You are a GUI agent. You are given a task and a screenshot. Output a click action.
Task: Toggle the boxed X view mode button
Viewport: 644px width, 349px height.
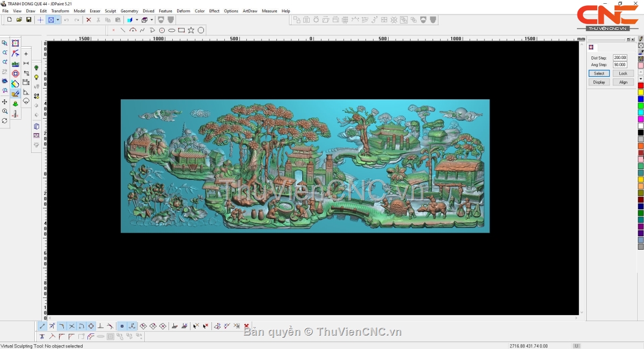click(51, 20)
